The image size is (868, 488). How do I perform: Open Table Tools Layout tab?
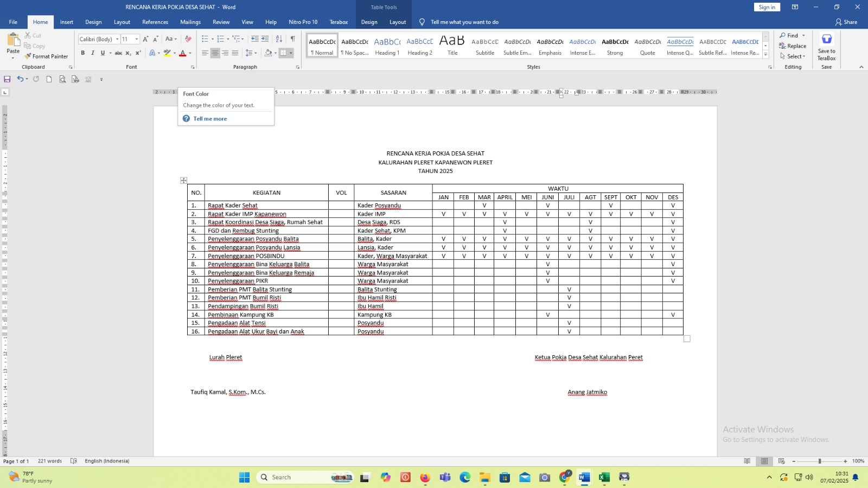pos(398,22)
